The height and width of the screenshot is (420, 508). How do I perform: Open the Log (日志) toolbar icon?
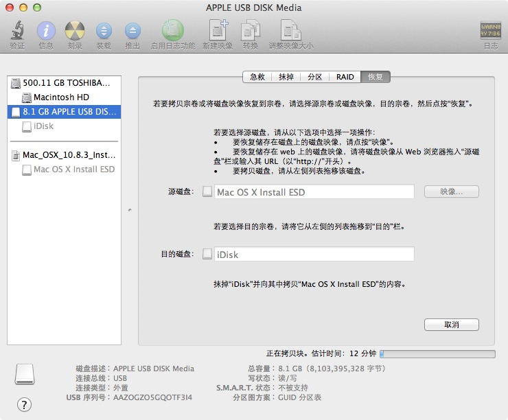tap(491, 30)
